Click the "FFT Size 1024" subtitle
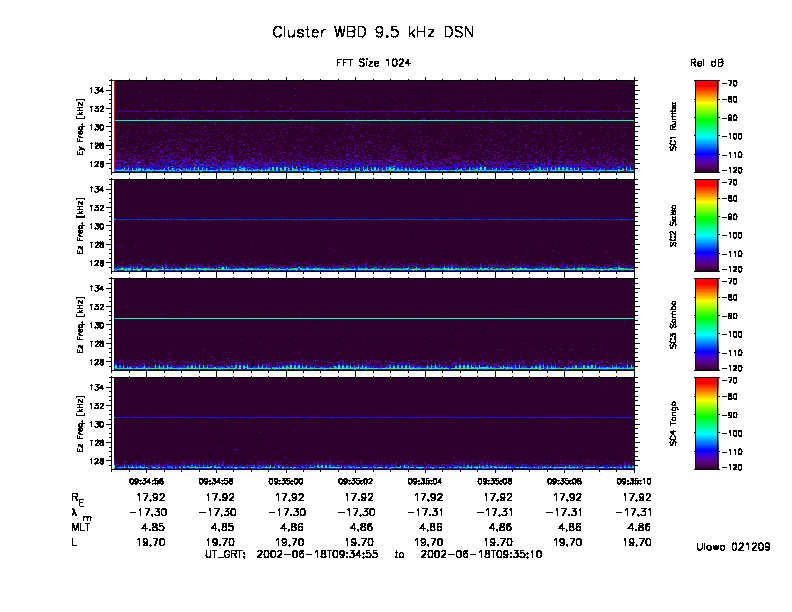 tap(373, 63)
